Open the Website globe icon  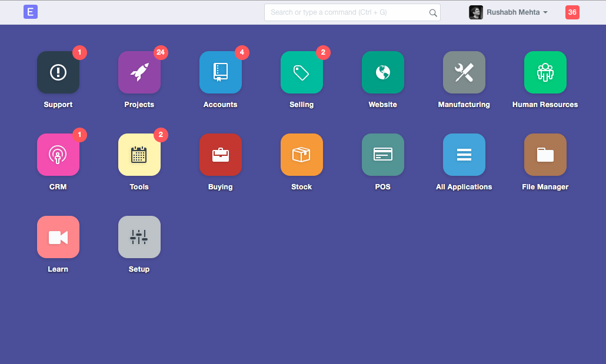pos(383,72)
